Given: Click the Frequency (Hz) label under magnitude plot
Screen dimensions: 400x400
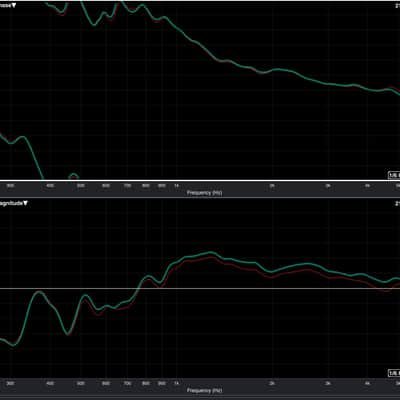Looking at the screenshot, I should click(x=204, y=390).
